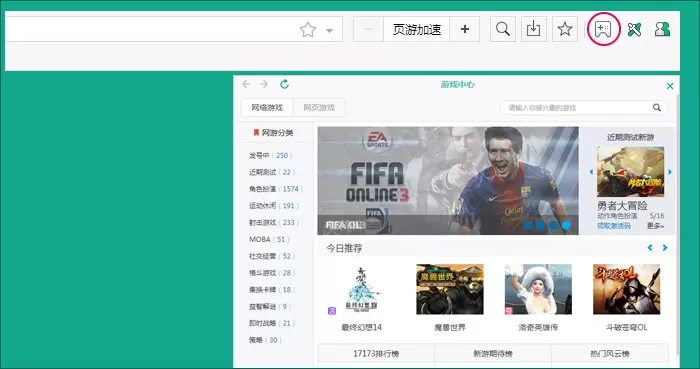The image size is (700, 369).
Task: Select the MOBA (51) category
Action: 269,239
